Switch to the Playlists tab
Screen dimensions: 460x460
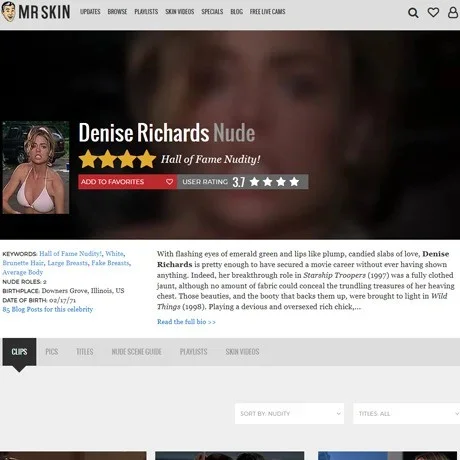(193, 352)
